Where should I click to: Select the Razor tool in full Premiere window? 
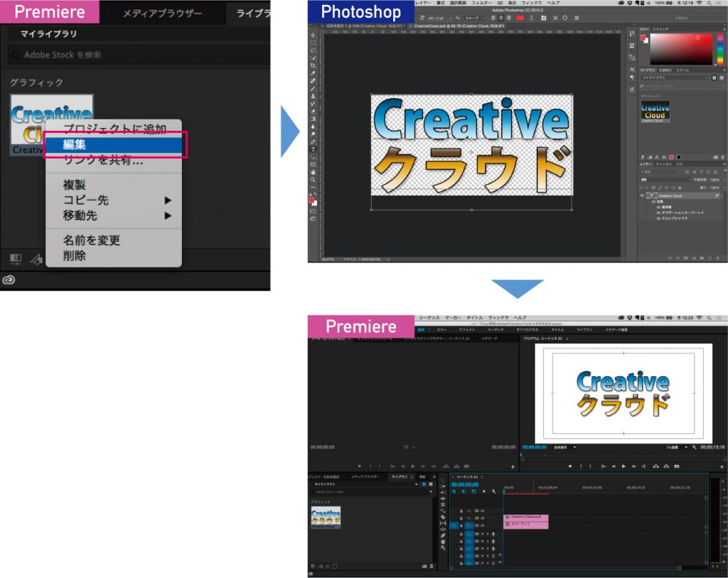(443, 517)
